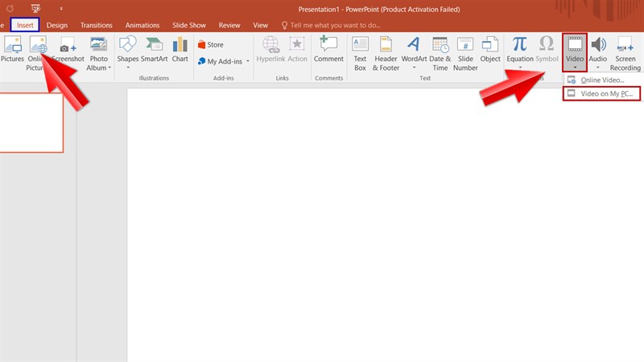
Task: Insert a SmartArt graphic
Action: [x=154, y=49]
